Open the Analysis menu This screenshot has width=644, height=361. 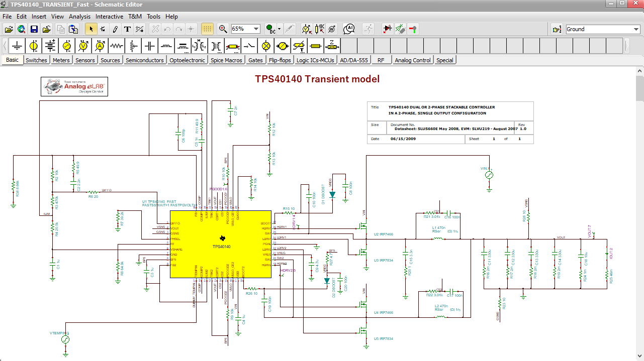coord(79,17)
